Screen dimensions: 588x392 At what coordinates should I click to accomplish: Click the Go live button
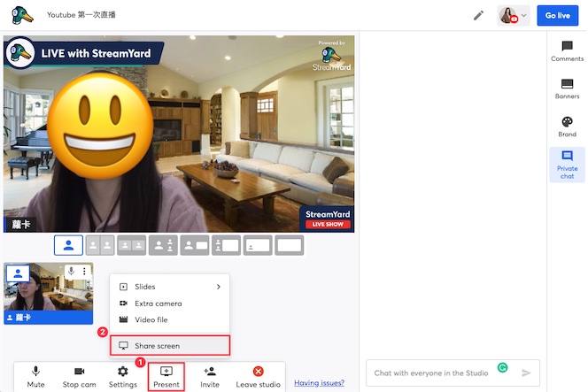point(557,15)
